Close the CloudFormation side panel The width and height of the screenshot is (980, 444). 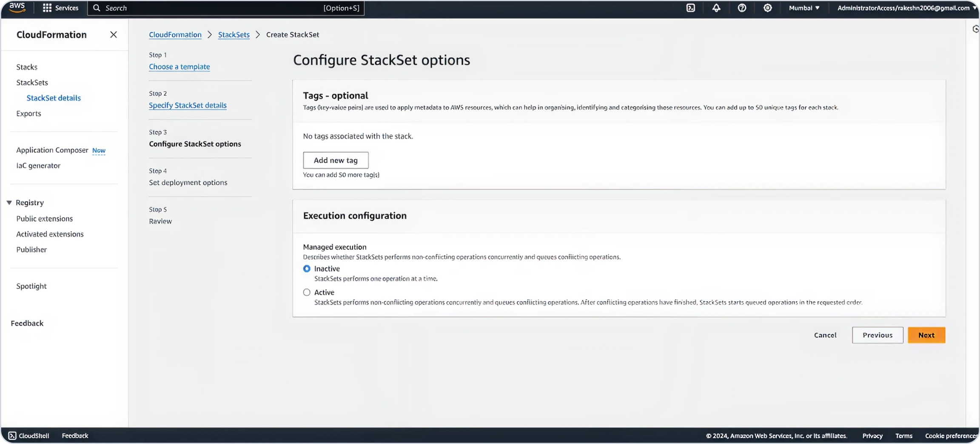[x=113, y=34]
